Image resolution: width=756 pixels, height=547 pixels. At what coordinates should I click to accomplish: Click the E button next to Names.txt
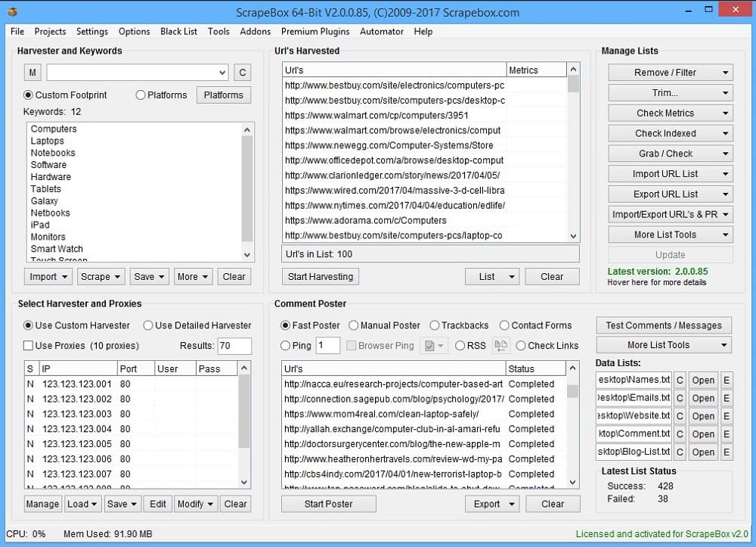[727, 381]
